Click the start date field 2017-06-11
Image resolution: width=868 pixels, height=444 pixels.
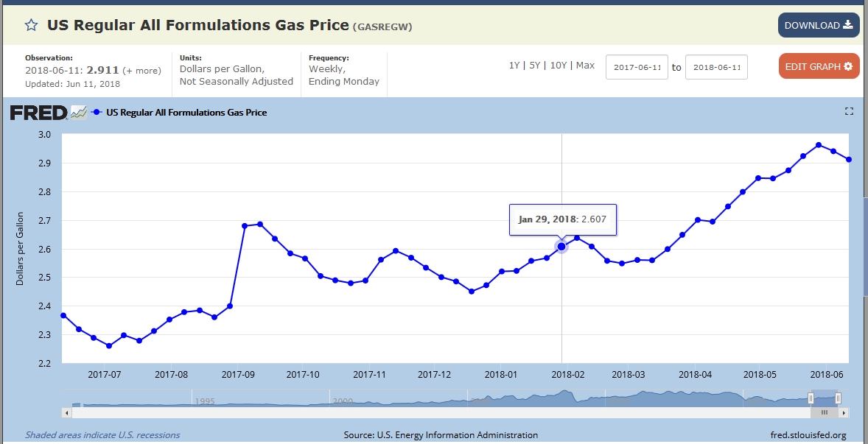click(637, 67)
